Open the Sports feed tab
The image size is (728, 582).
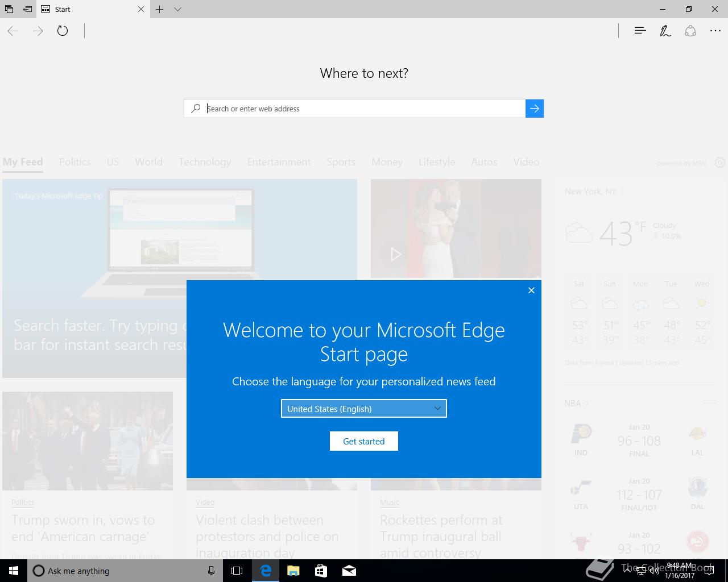point(341,162)
